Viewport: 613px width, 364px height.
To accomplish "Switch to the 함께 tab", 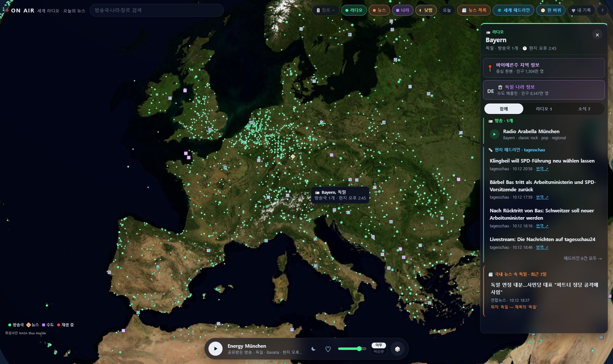I will [x=504, y=109].
